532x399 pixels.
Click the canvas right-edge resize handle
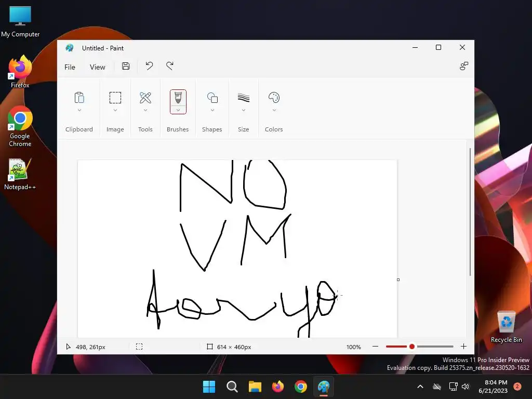click(x=398, y=280)
